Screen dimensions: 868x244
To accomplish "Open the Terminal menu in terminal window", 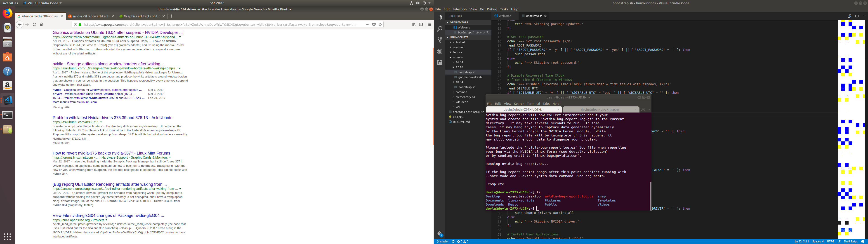I will 533,104.
